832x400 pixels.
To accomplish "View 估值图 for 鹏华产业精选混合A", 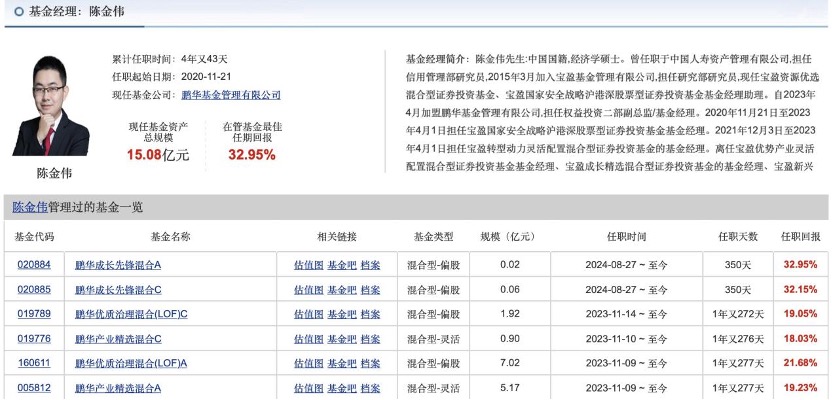I will [308, 387].
